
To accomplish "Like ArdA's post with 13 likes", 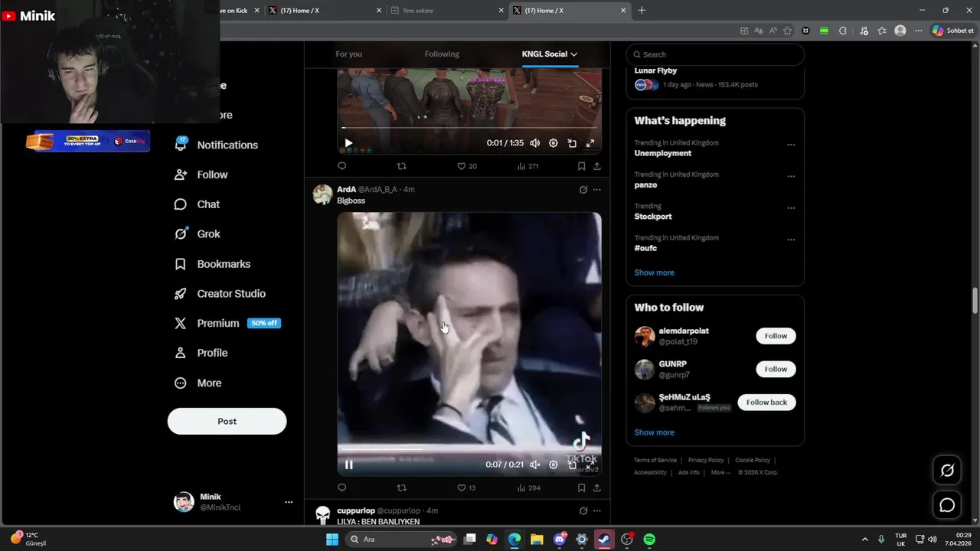I will point(466,487).
